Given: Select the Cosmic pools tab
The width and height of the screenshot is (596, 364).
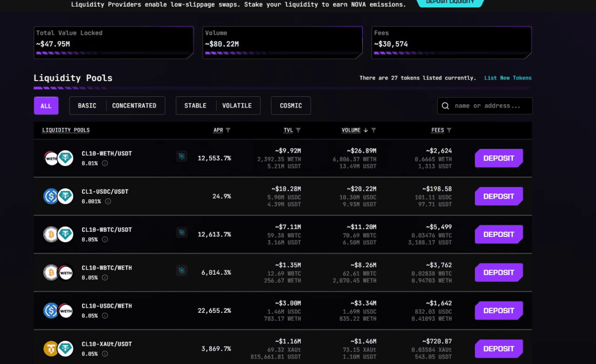Looking at the screenshot, I should [x=291, y=106].
